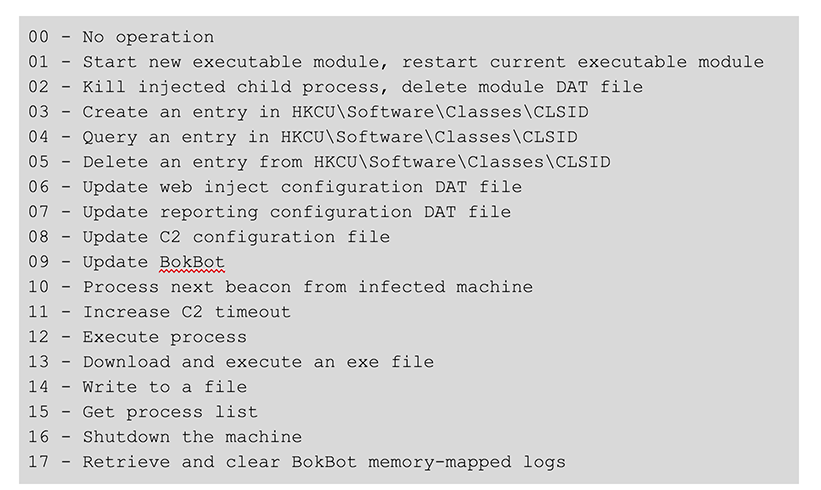Select the "Delete an entry from HKCU" line
Screen dimensions: 821x490
point(319,162)
